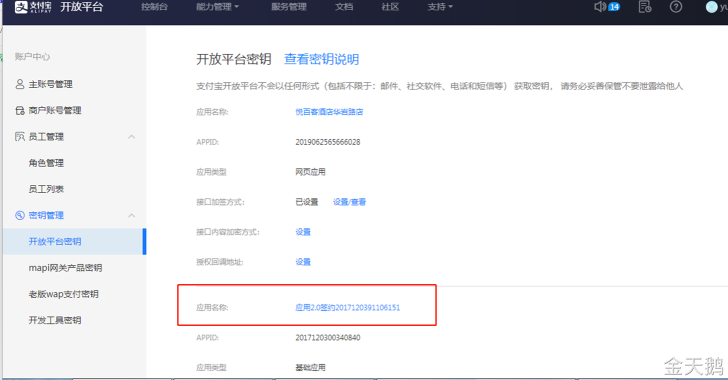
Task: Collapse the 员工管理 section chevron
Action: coord(132,137)
